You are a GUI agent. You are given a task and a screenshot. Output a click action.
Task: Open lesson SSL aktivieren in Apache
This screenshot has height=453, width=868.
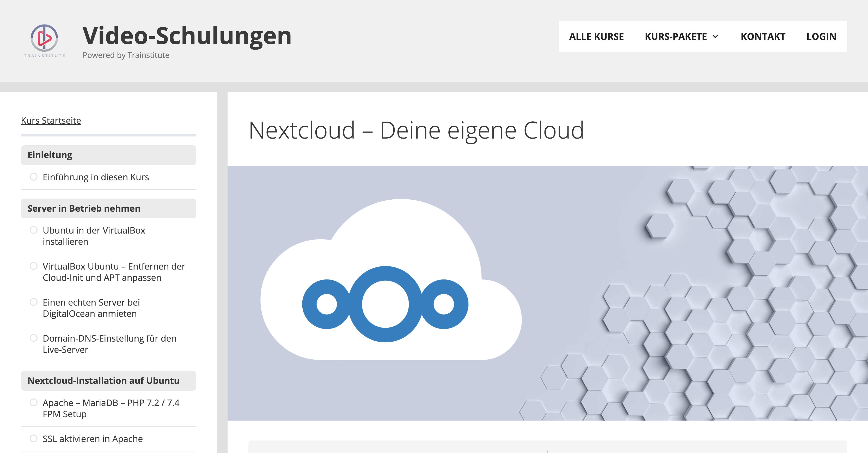pyautogui.click(x=93, y=439)
